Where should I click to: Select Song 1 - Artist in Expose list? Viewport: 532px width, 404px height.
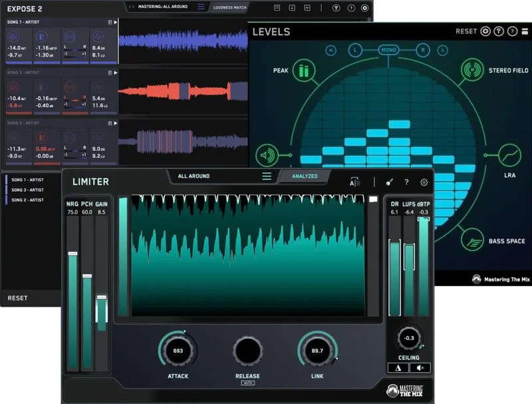coord(27,180)
